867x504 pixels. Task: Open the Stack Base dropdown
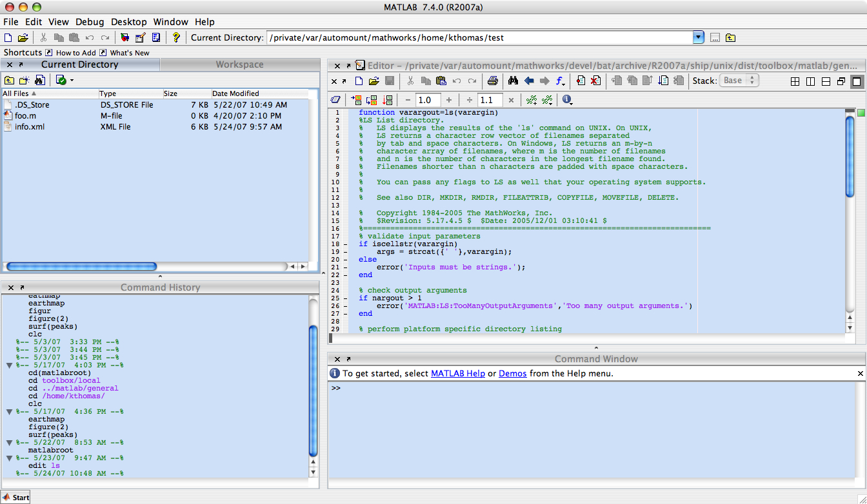[x=739, y=81]
